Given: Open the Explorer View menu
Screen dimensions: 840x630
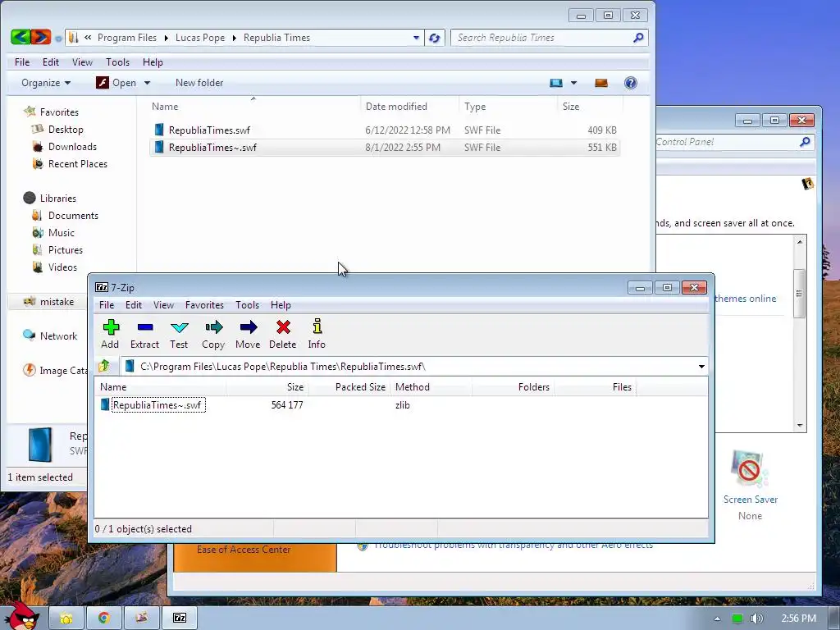Looking at the screenshot, I should point(82,62).
